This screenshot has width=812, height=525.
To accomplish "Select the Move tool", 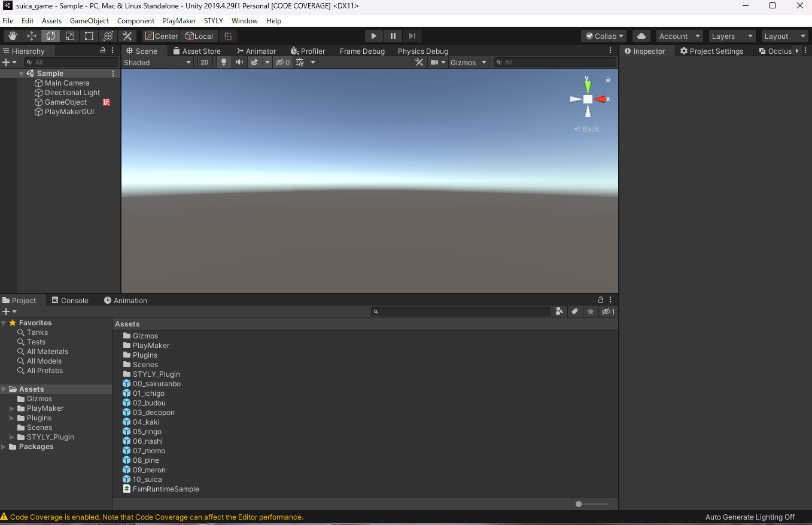I will (32, 36).
